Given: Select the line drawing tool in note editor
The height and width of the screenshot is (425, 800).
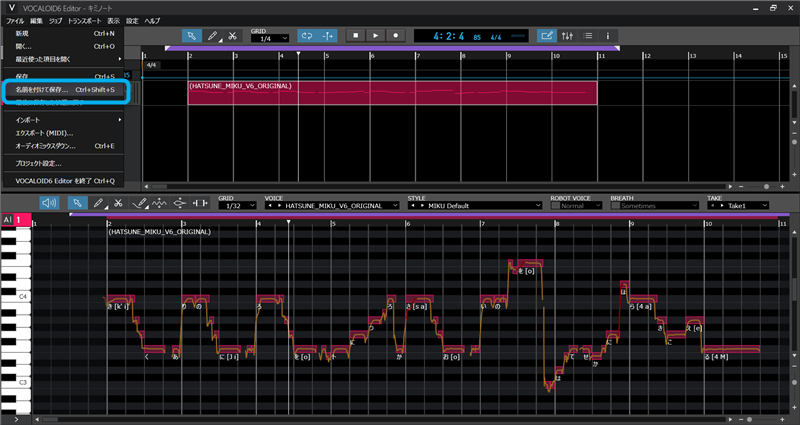Looking at the screenshot, I should pos(139,203).
